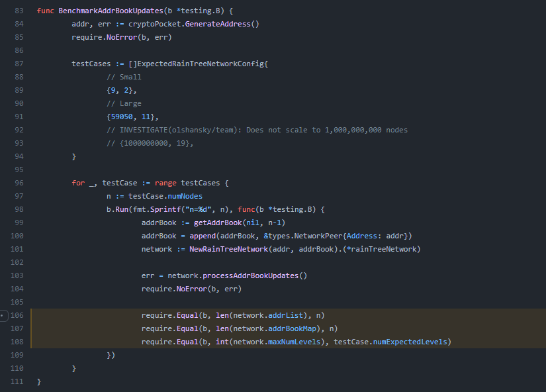The image size is (546, 392).
Task: Select line number 91
Action: pos(19,117)
